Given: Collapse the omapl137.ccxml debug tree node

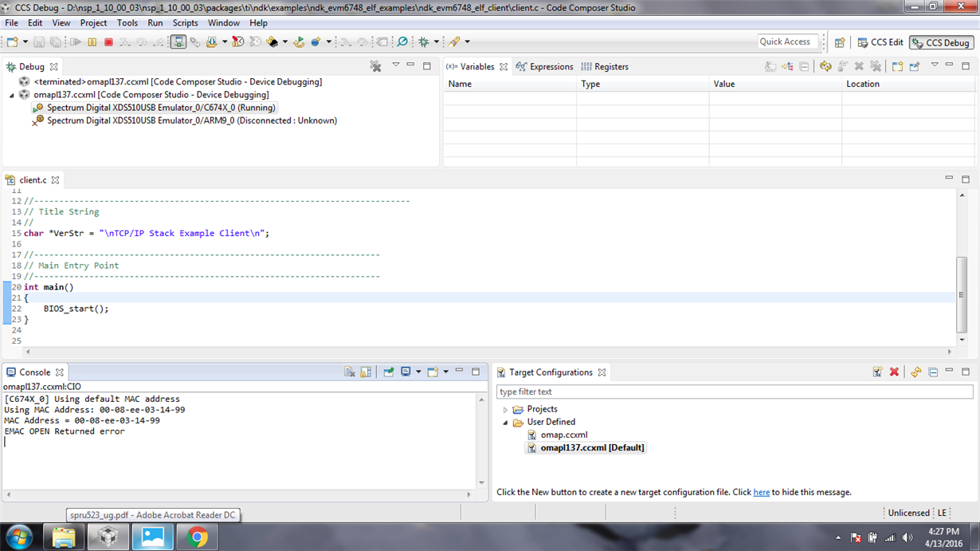Looking at the screenshot, I should (12, 95).
